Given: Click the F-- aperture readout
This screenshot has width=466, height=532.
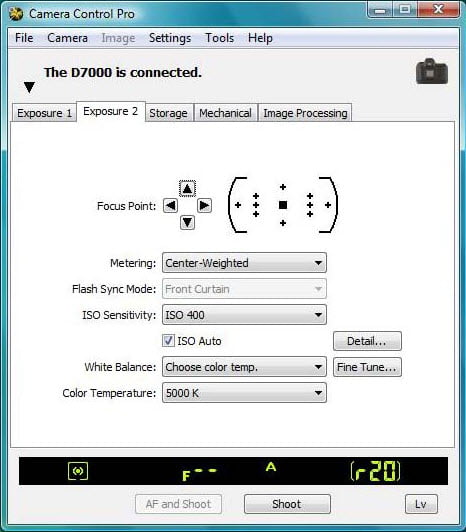Looking at the screenshot, I should (x=199, y=474).
